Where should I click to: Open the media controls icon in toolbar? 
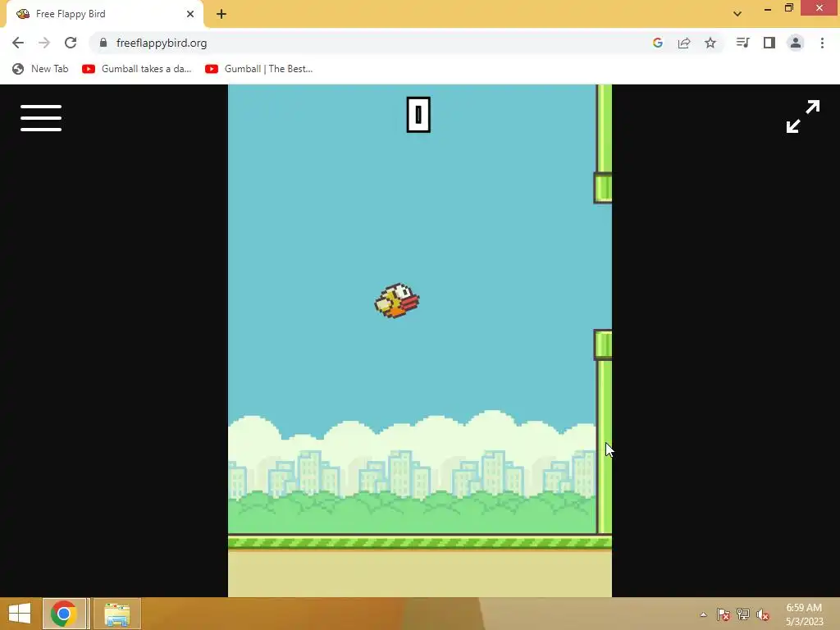tap(742, 43)
